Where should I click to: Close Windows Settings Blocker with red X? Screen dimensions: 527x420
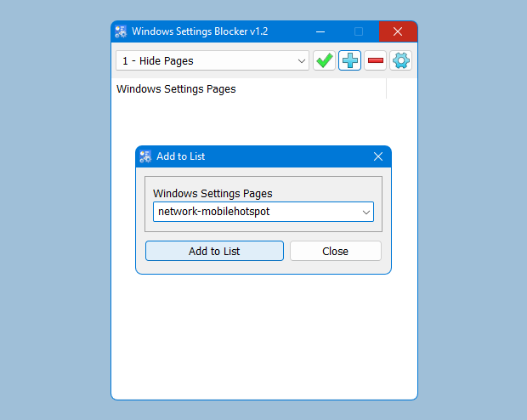pos(397,32)
